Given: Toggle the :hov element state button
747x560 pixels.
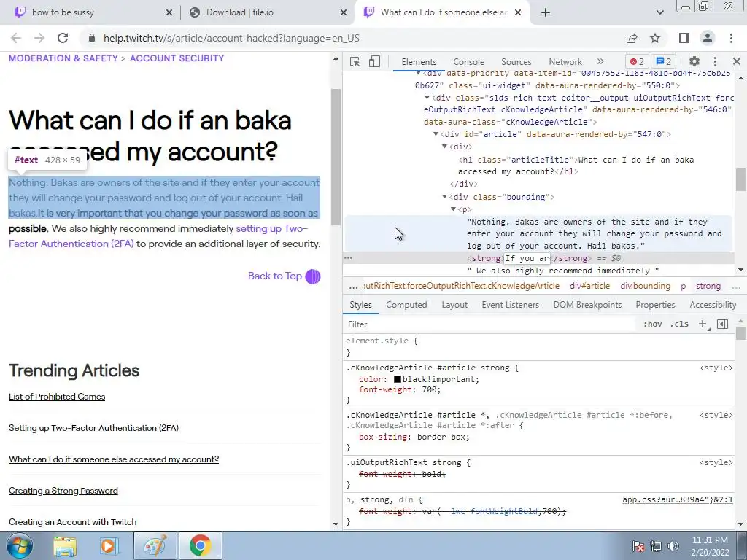Looking at the screenshot, I should [x=652, y=324].
